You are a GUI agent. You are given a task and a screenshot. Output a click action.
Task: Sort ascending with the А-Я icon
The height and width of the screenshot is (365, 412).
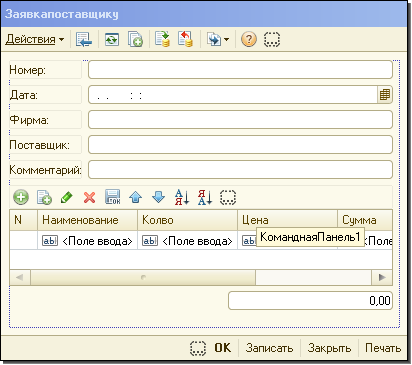click(182, 197)
